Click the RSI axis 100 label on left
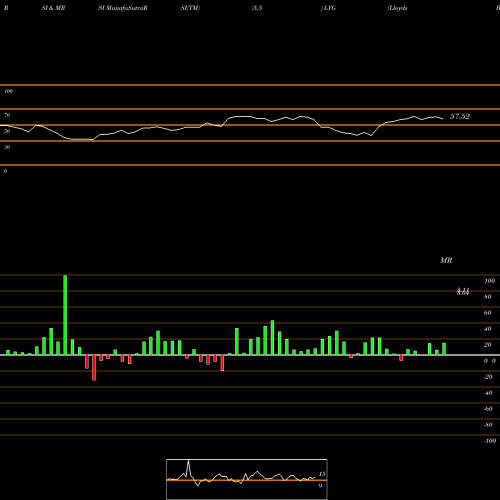Screen dimensions: 500x500 [8, 91]
